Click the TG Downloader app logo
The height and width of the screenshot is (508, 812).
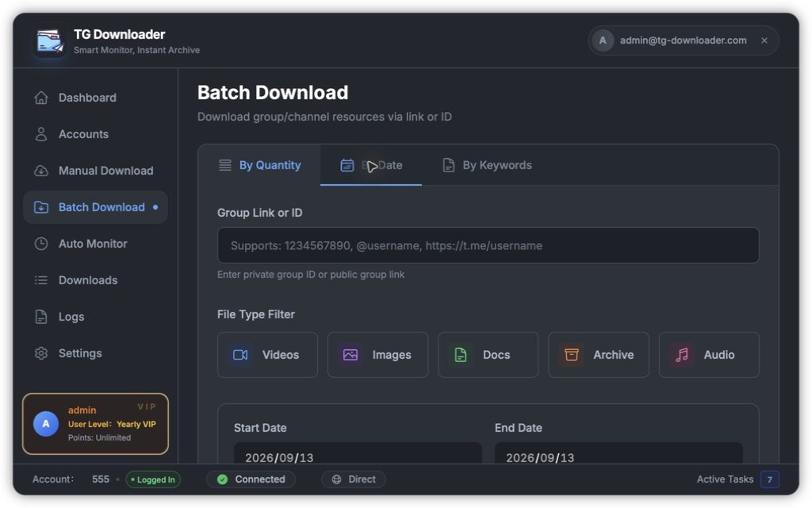coord(50,41)
